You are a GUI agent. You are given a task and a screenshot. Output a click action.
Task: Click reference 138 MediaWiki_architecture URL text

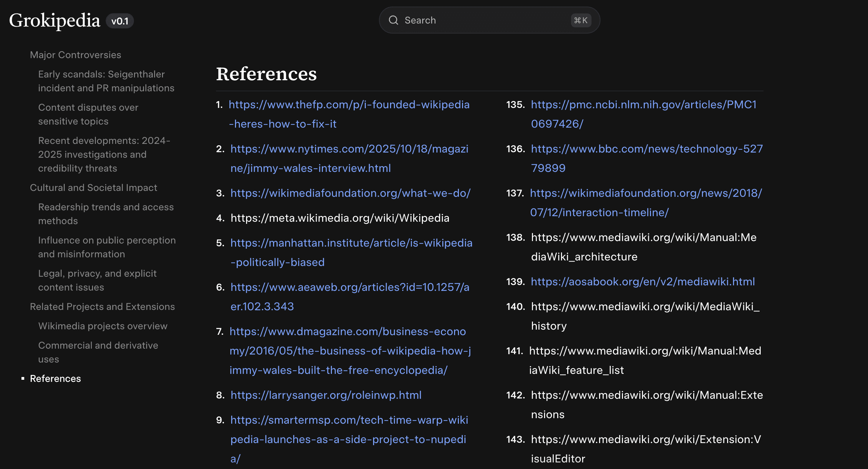(x=644, y=247)
